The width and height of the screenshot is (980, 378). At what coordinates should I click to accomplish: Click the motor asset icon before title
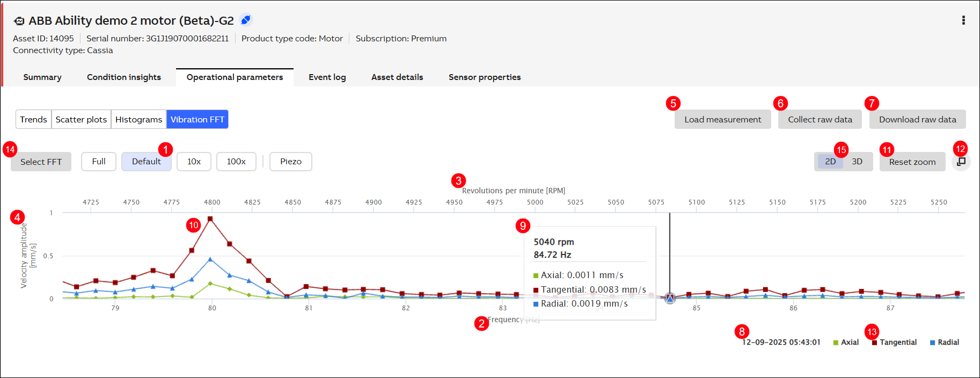click(x=19, y=21)
